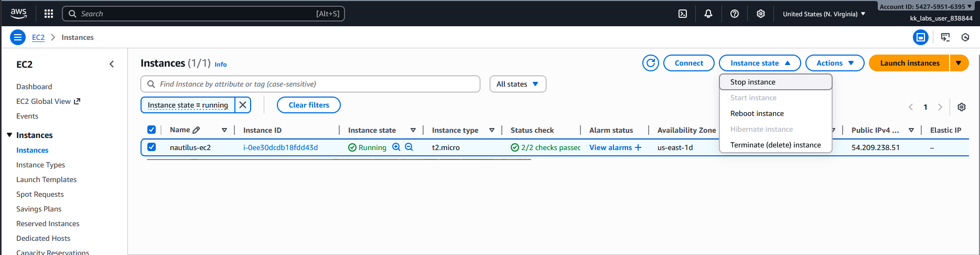Viewport: 980px width, 255px height.
Task: Open Events in the sidebar
Action: pos(27,116)
